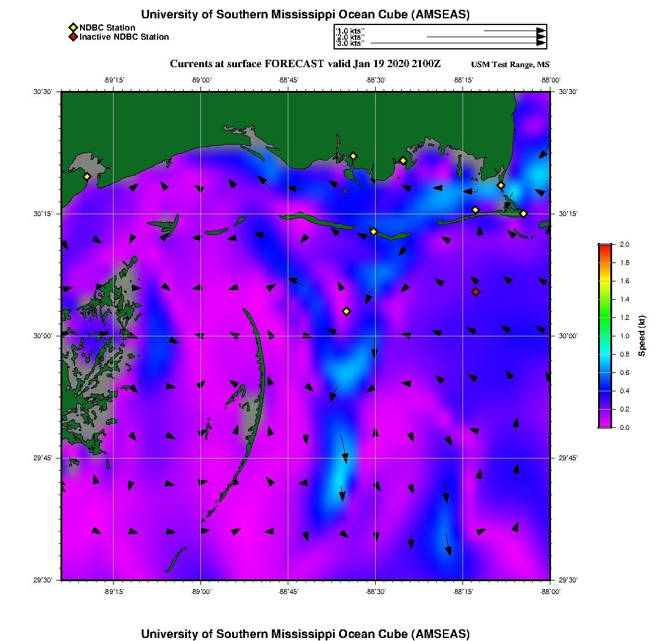Viewport: 672px width, 641px height.
Task: Click the red diamond beside Inactive NDBC Station legend
Action: (x=73, y=37)
